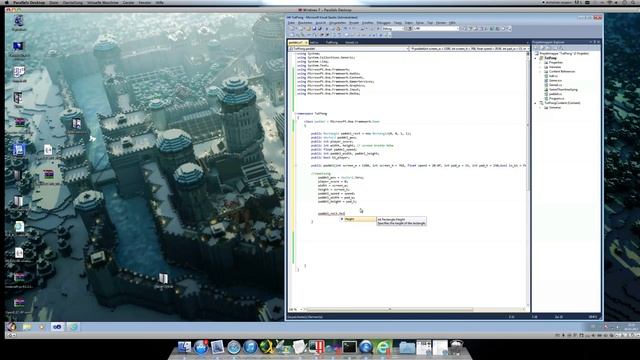
Task: Click the Visual Studio taskbar button
Action: 57,327
